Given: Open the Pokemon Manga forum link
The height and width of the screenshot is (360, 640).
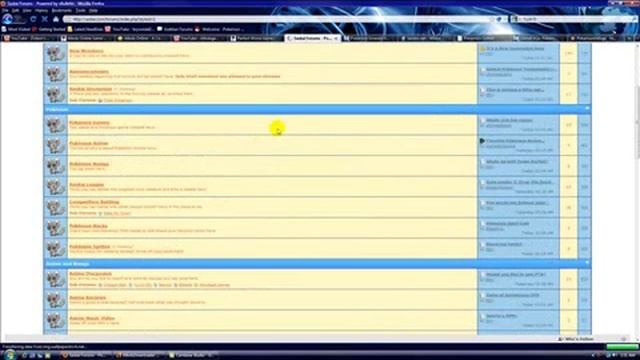Looking at the screenshot, I should (x=89, y=164).
